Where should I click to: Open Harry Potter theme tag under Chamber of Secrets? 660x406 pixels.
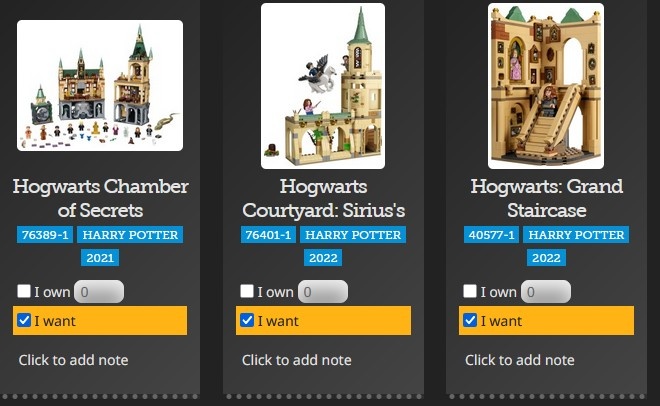click(x=130, y=235)
